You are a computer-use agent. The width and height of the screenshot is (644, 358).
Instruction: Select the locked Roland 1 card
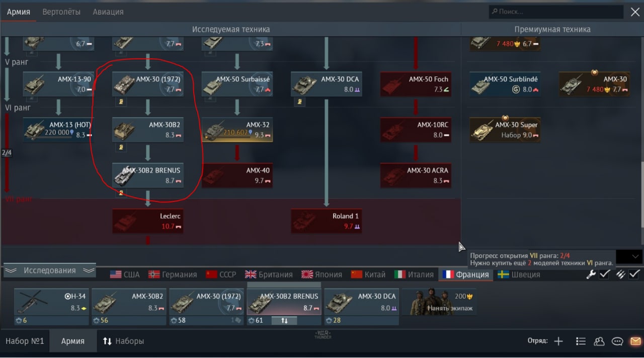tap(326, 221)
